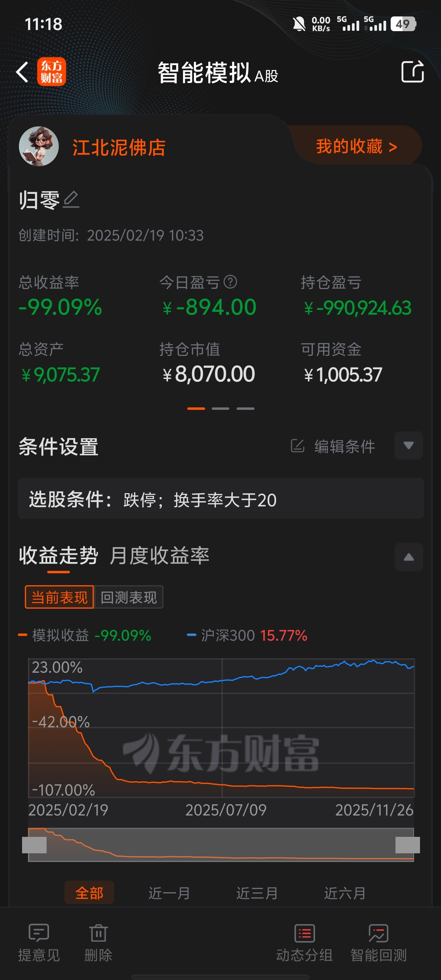Tap the 编辑条件 edit icon
The height and width of the screenshot is (980, 441).
point(297,446)
